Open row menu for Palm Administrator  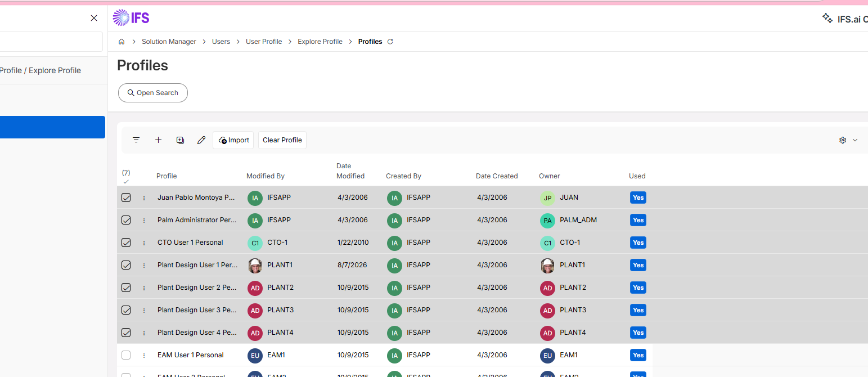(144, 220)
